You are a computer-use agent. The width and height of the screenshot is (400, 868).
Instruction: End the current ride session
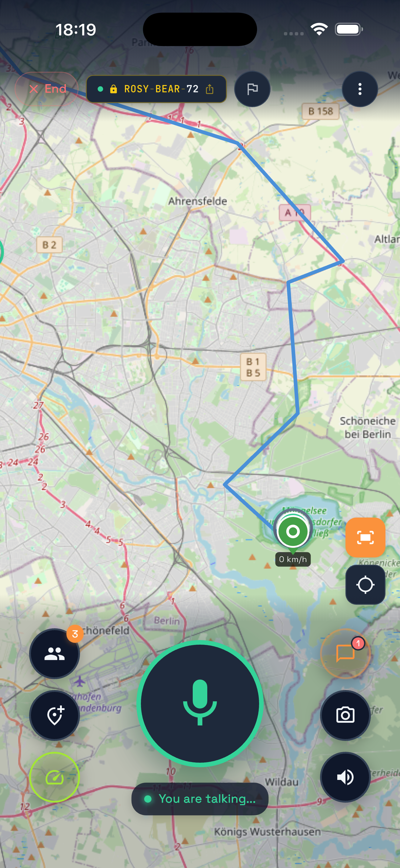(x=47, y=89)
